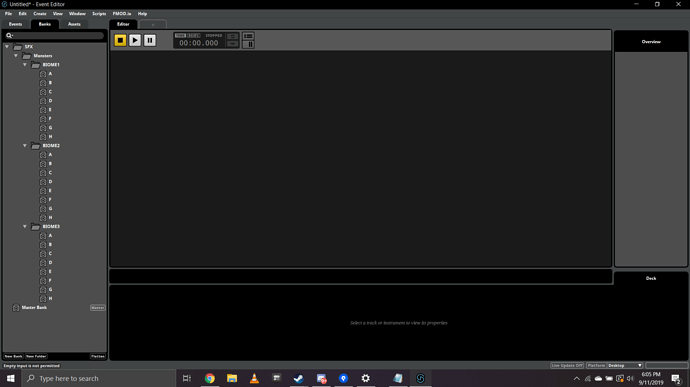The image size is (690, 387).
Task: Click the bank icon F under BIOME3
Action: click(43, 280)
